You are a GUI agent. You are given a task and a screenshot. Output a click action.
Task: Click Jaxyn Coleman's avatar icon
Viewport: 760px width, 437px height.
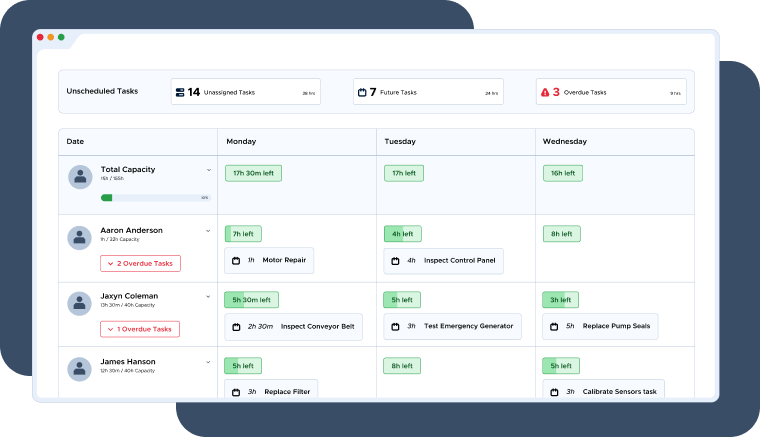pos(80,304)
